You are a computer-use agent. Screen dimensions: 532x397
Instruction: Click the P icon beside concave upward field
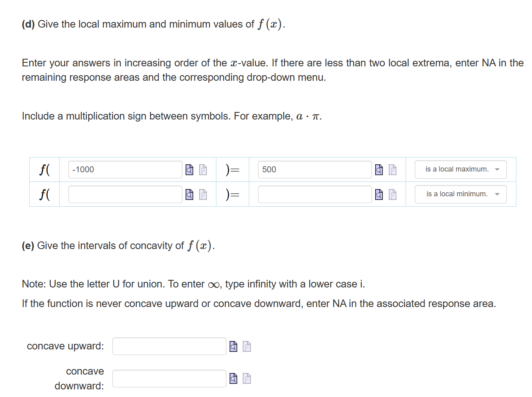(x=247, y=346)
